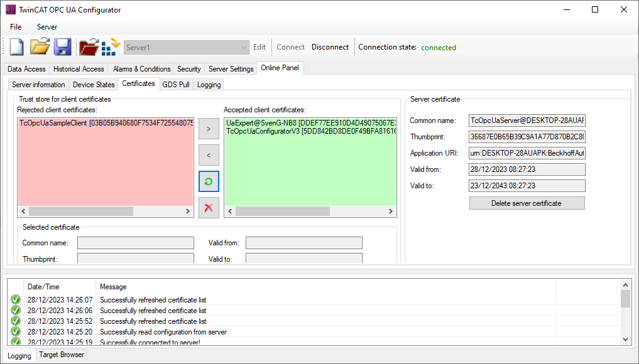Refresh certificate list with green arrow button
Image resolution: width=639 pixels, height=364 pixels.
pyautogui.click(x=209, y=181)
